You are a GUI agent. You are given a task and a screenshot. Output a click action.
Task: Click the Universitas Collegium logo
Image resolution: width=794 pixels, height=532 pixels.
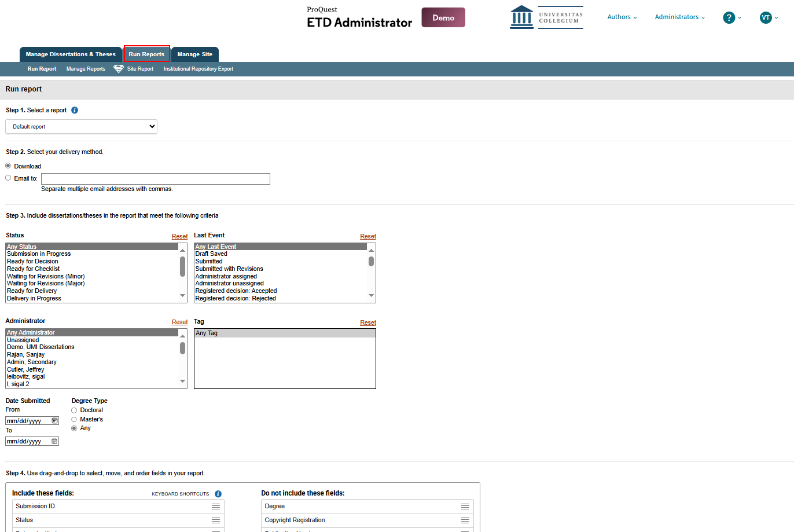[546, 17]
